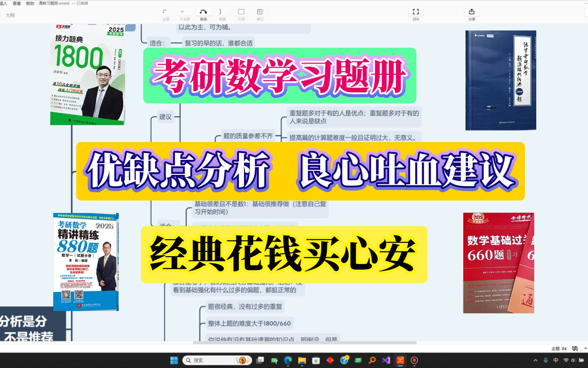The width and height of the screenshot is (588, 368).
Task: Switch to the 大纲 outline view
Action: tap(10, 15)
